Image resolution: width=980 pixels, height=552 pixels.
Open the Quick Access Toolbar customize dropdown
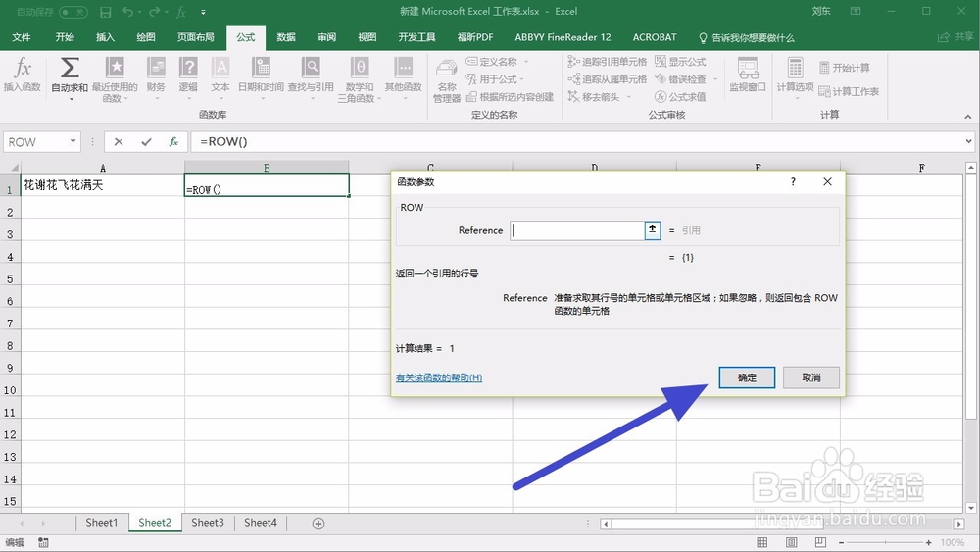click(x=203, y=12)
